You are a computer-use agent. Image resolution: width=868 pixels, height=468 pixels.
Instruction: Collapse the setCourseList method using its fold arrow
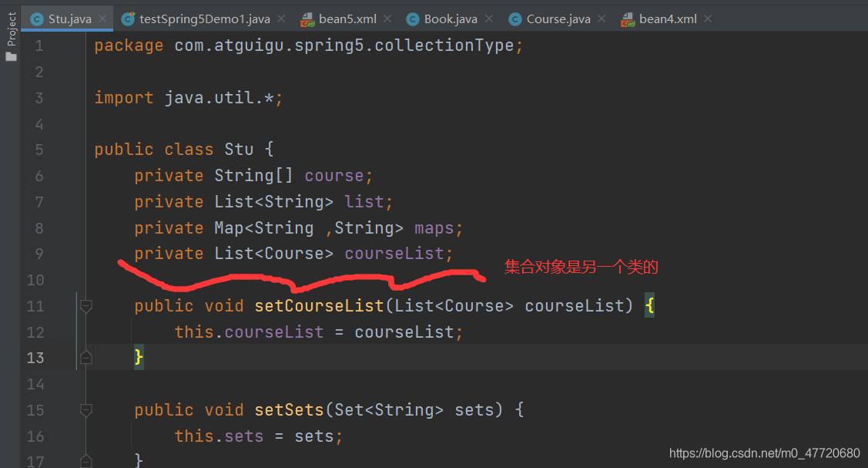[85, 305]
